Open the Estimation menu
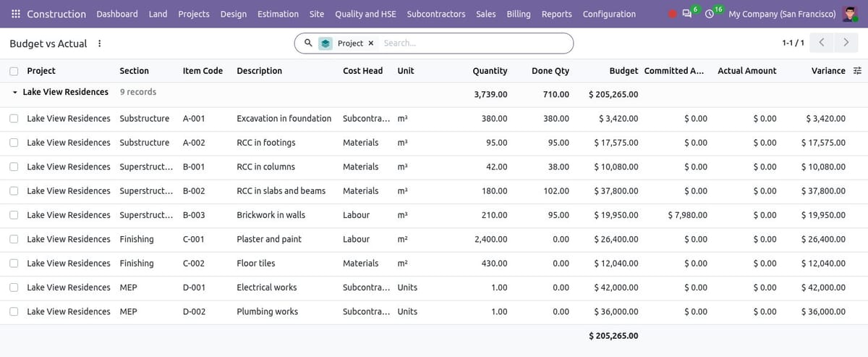868x357 pixels. [x=278, y=14]
